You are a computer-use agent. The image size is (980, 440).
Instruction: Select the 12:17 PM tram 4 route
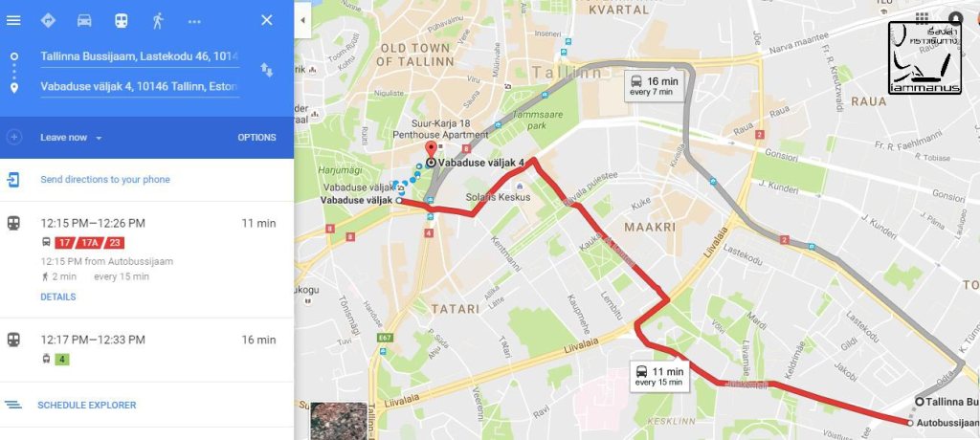[146, 349]
